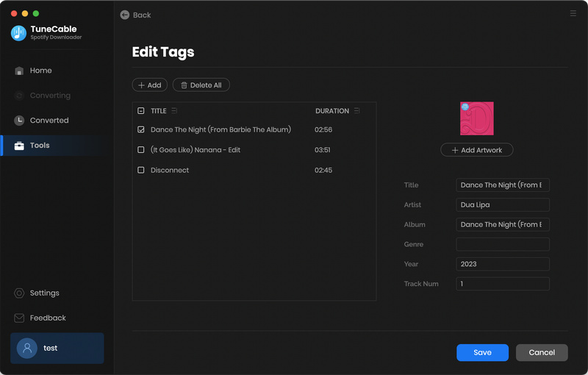Click into the Track Num field
Viewport: 588px width, 375px height.
pyautogui.click(x=503, y=284)
